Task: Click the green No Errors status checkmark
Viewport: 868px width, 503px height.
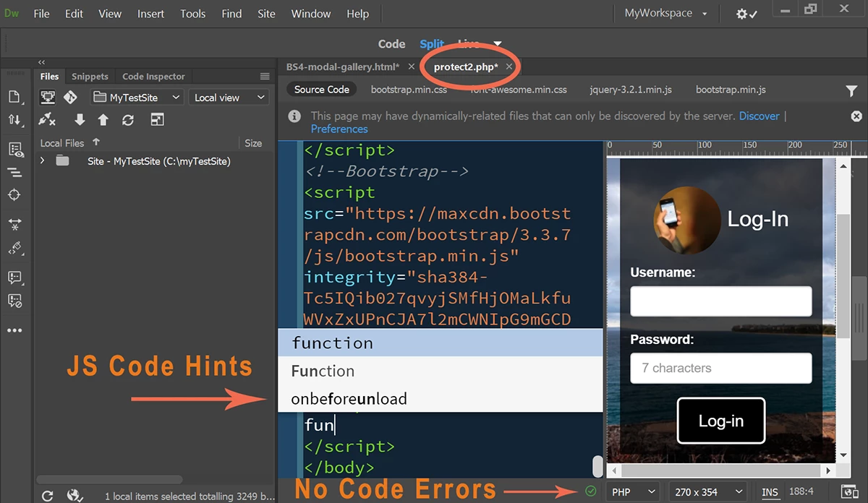Action: click(591, 491)
